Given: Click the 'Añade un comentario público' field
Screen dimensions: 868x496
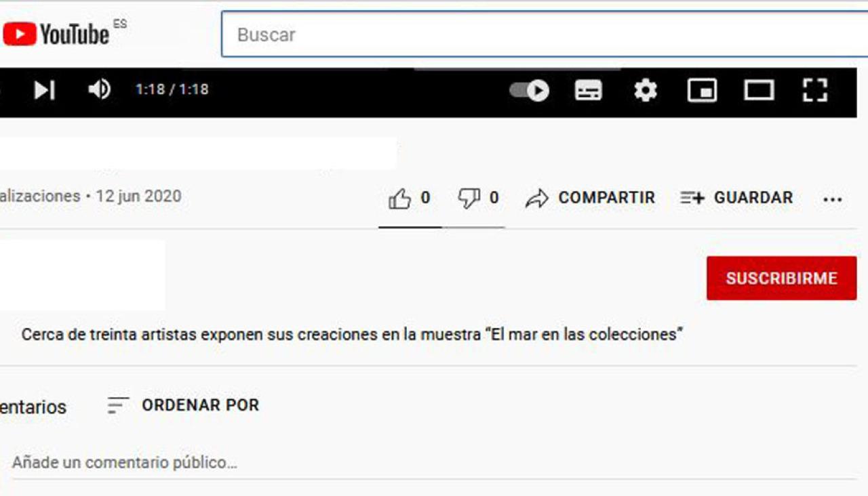Looking at the screenshot, I should [125, 463].
